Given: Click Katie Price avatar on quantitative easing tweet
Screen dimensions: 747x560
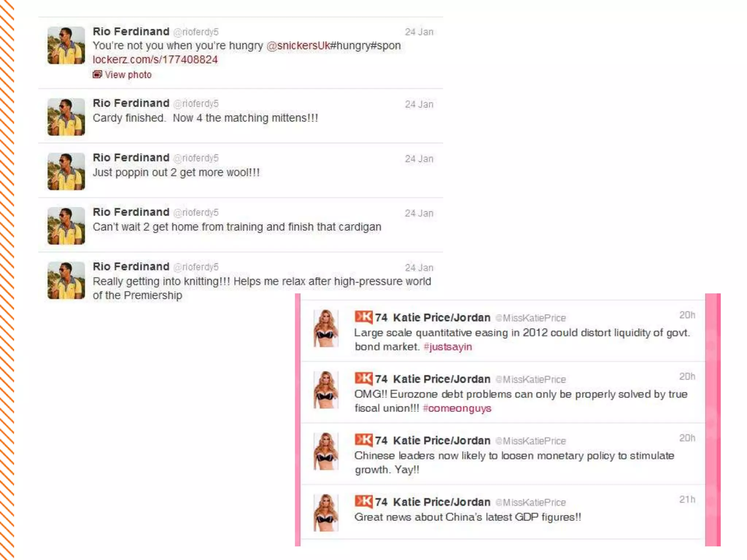Looking at the screenshot, I should [326, 328].
